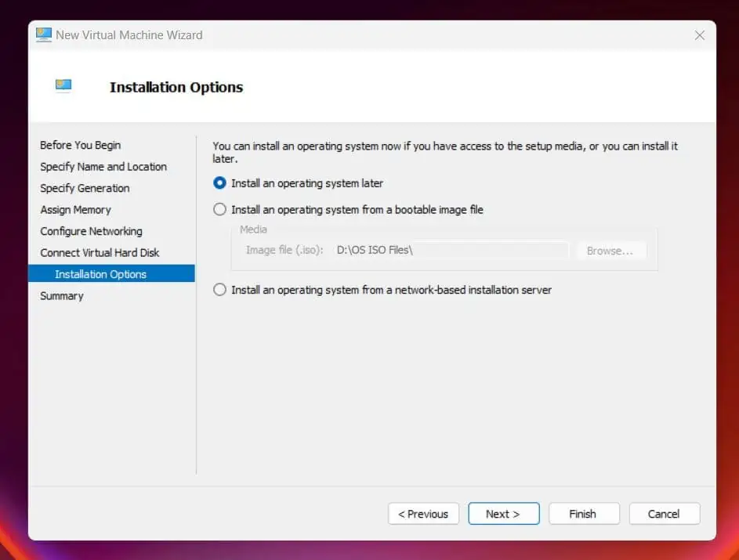Click the monitor icon beside Installation Options heading
Screen dimensions: 739x560
[x=63, y=85]
